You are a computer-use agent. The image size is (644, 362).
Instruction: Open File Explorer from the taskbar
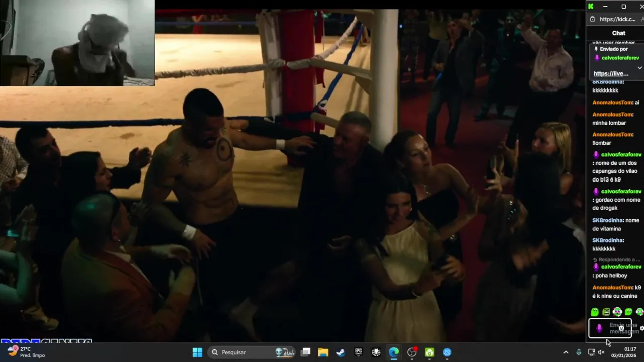(x=323, y=352)
